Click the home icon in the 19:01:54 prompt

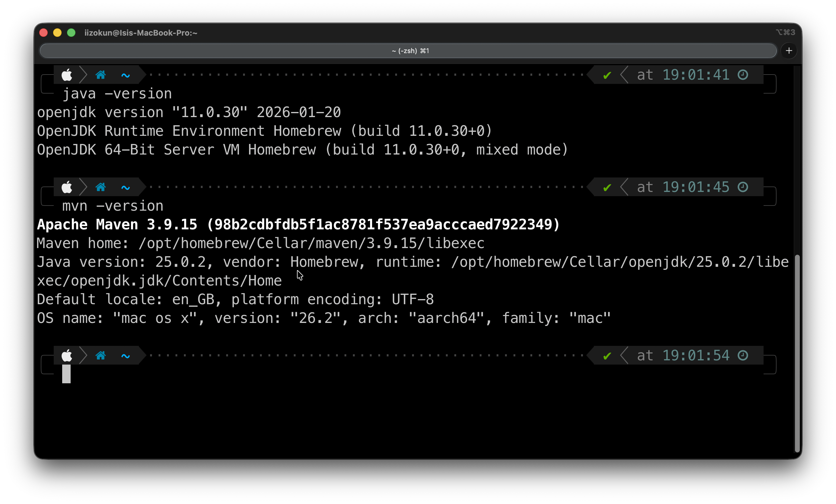coord(101,356)
